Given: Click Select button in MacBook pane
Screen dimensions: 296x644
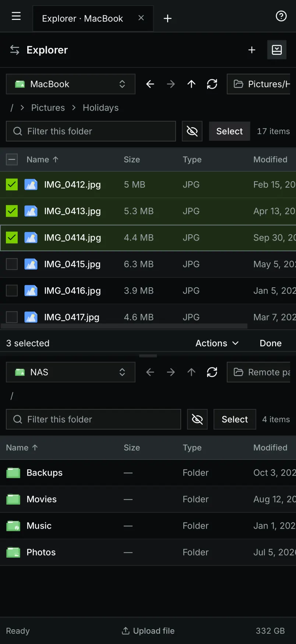Looking at the screenshot, I should pos(230,131).
